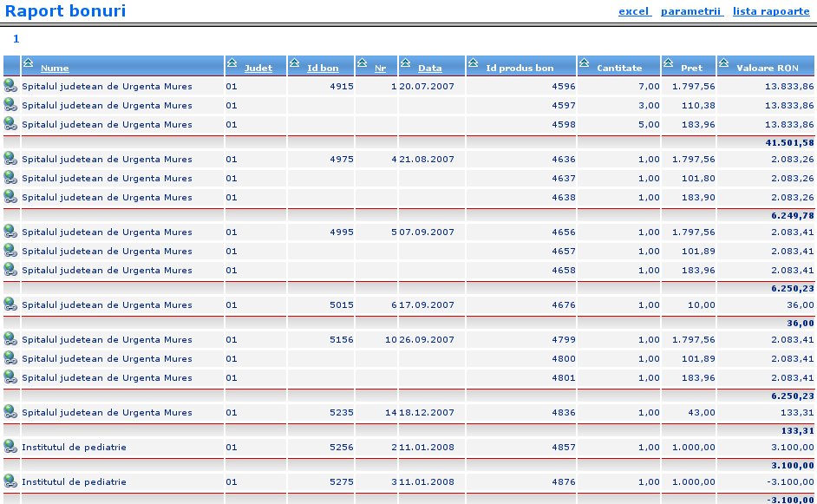Select the Id bon cell 5256

click(342, 448)
